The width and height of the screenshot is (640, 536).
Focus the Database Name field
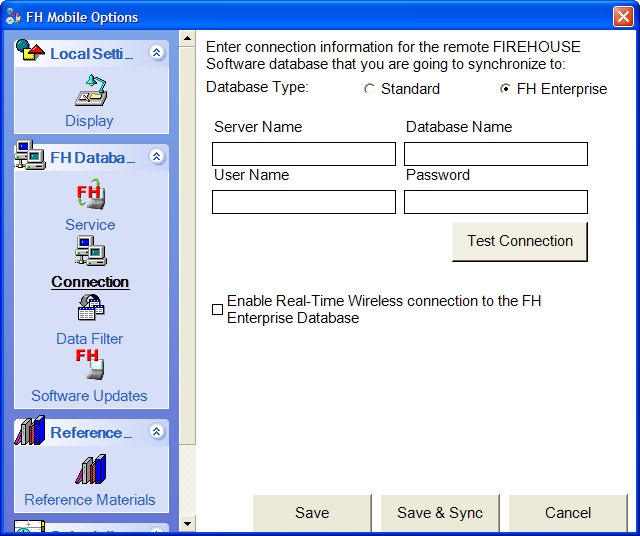pos(496,154)
